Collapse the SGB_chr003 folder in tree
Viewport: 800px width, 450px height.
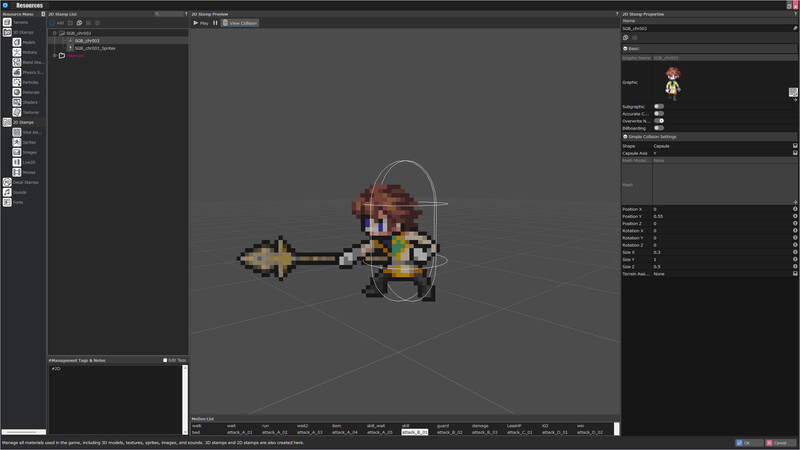(55, 33)
